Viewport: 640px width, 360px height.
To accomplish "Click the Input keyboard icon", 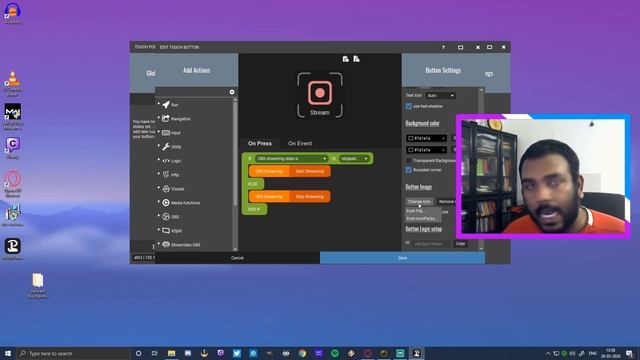I will coord(166,133).
